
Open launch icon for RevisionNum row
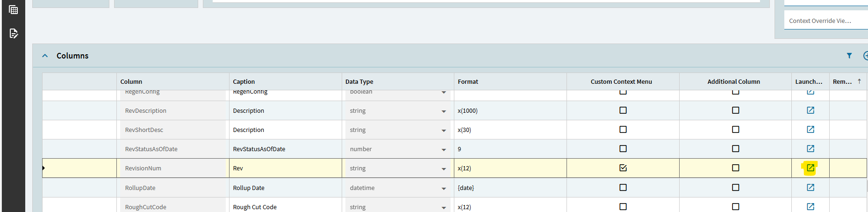click(811, 168)
